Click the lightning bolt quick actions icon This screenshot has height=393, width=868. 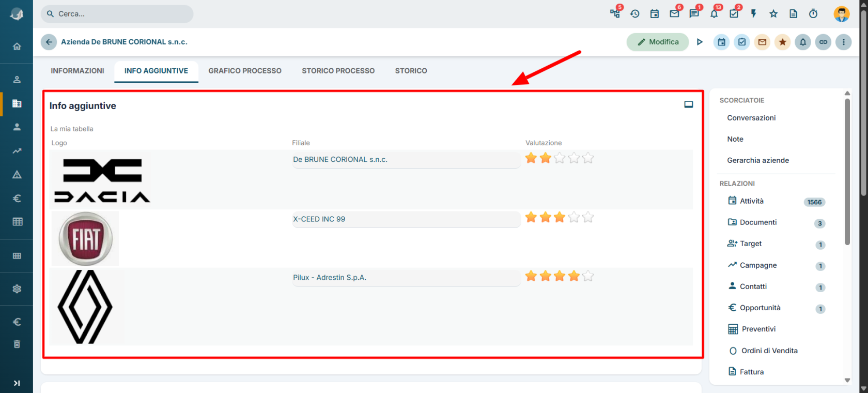(x=754, y=14)
